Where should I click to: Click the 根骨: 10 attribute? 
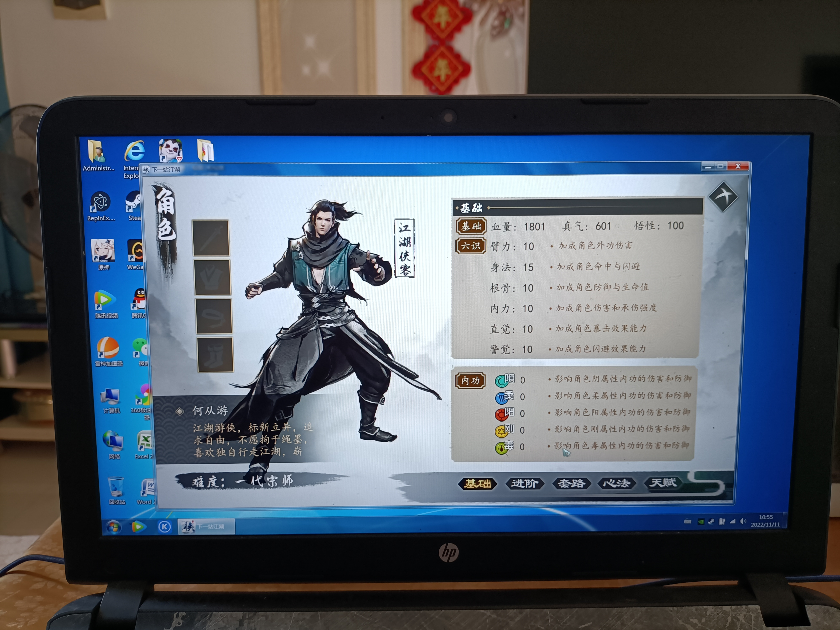point(512,288)
